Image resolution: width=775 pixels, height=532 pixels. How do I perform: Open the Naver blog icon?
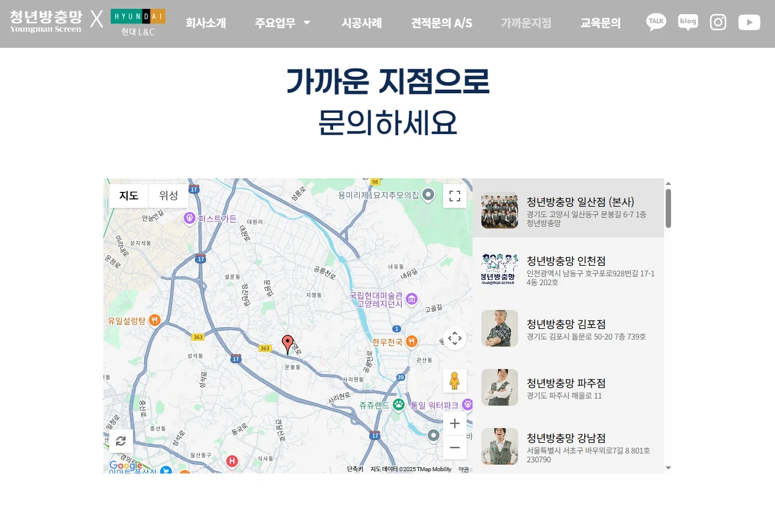[x=688, y=22]
